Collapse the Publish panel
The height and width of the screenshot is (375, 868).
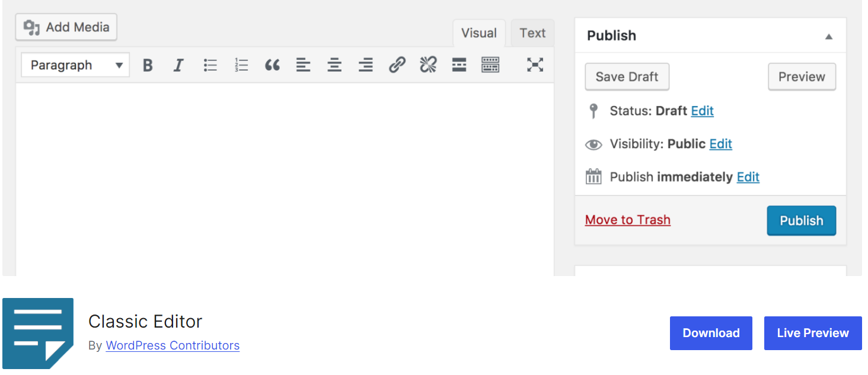pyautogui.click(x=828, y=36)
